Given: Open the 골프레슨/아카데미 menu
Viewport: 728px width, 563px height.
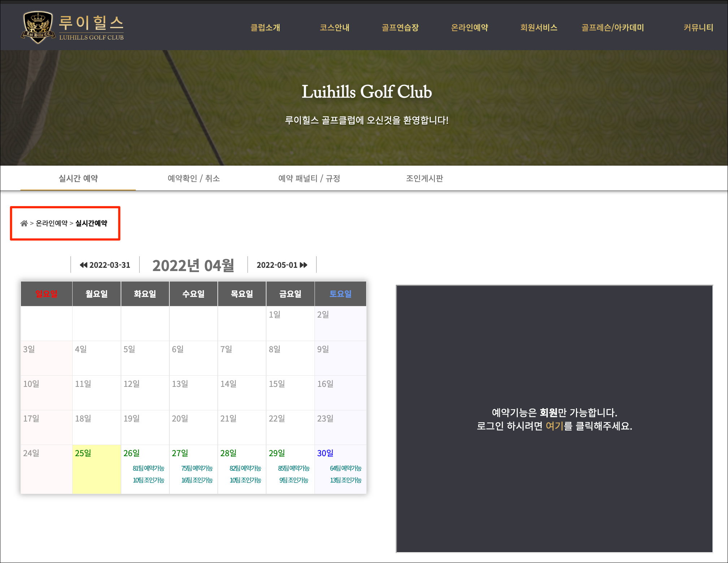Looking at the screenshot, I should pyautogui.click(x=612, y=27).
